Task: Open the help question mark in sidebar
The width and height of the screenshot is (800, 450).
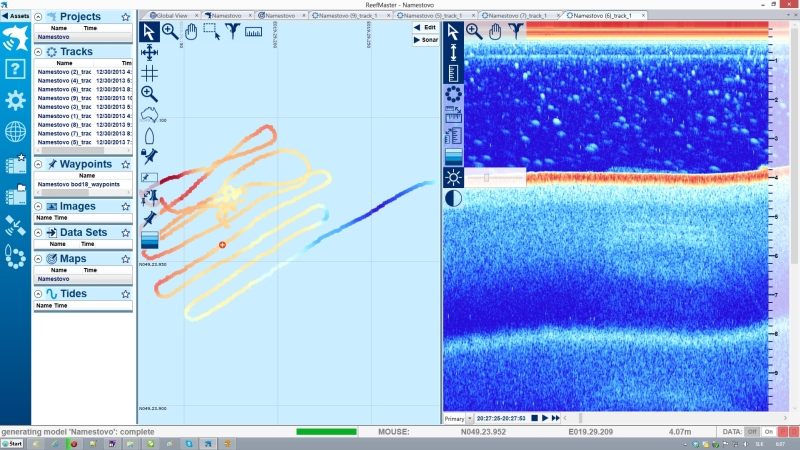Action: 15,69
